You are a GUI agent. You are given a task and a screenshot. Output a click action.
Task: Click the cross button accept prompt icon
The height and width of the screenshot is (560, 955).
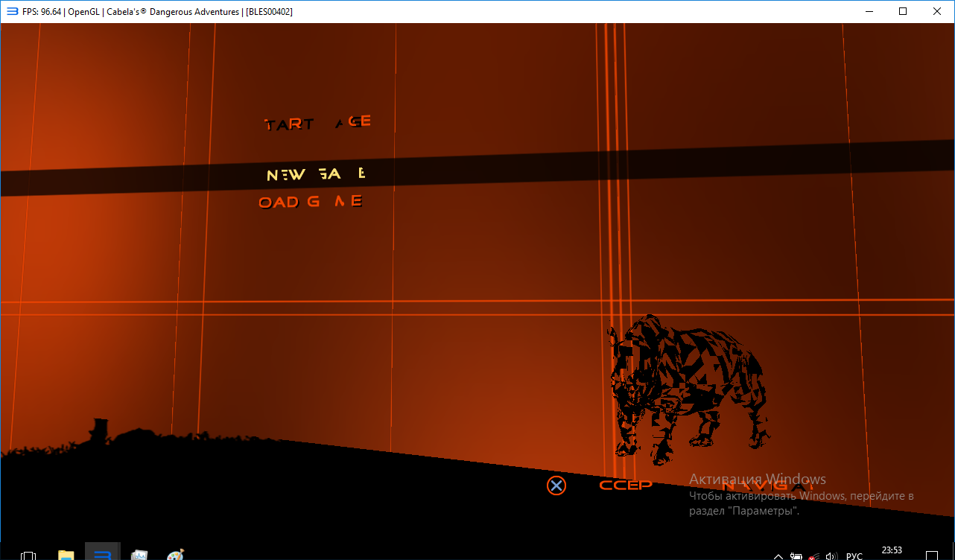pos(556,486)
